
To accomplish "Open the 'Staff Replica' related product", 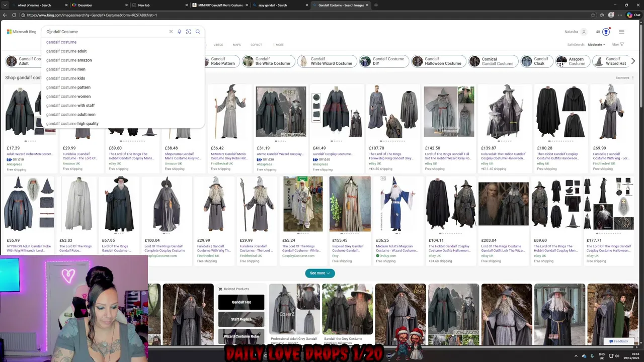I will pyautogui.click(x=241, y=319).
